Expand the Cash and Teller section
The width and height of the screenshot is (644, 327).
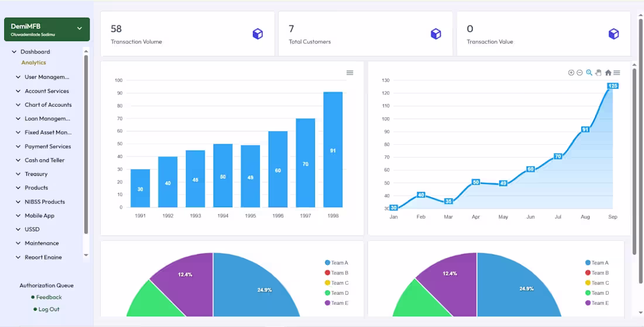pos(40,160)
